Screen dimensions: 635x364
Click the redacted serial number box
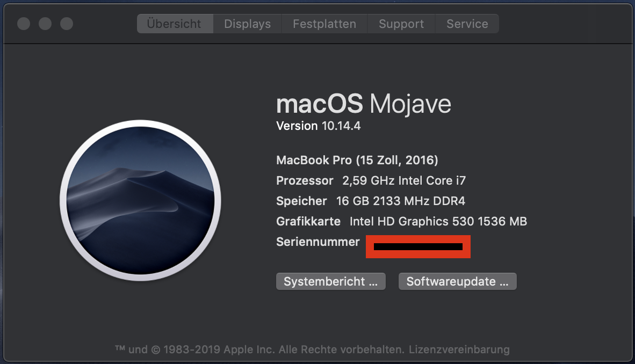pyautogui.click(x=418, y=246)
